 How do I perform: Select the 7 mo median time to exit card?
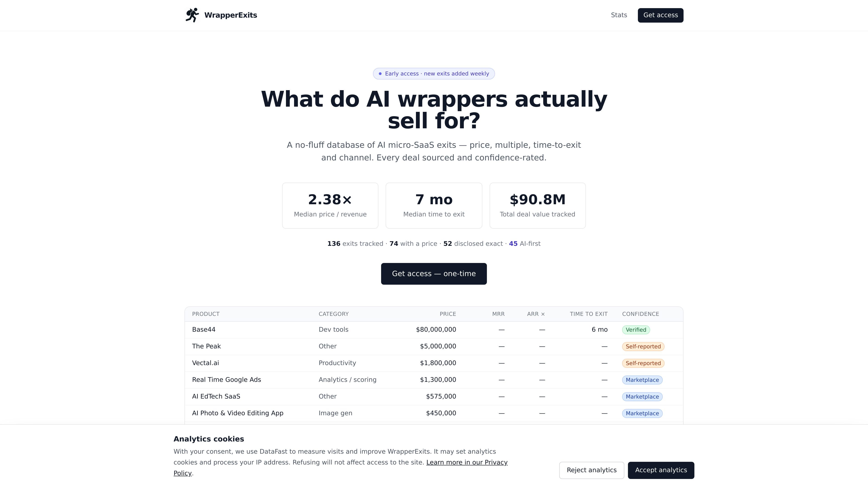click(434, 206)
